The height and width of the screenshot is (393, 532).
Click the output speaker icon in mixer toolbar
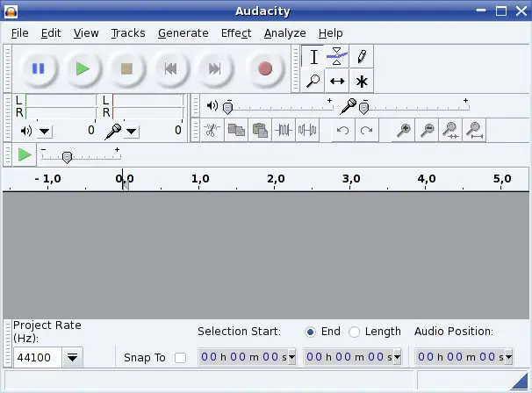tap(212, 106)
